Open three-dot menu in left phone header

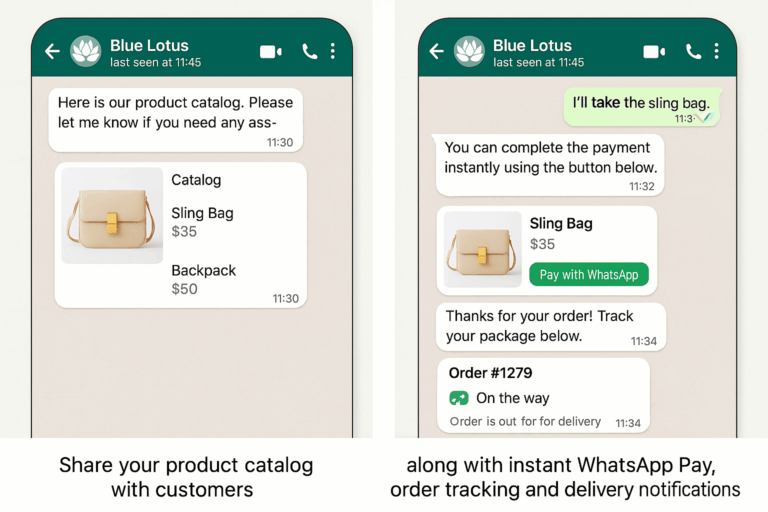tap(333, 51)
